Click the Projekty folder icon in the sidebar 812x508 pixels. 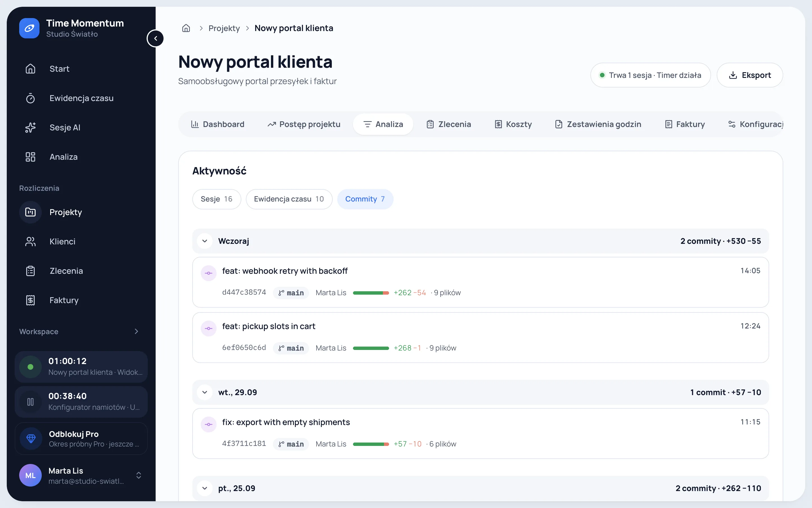30,212
